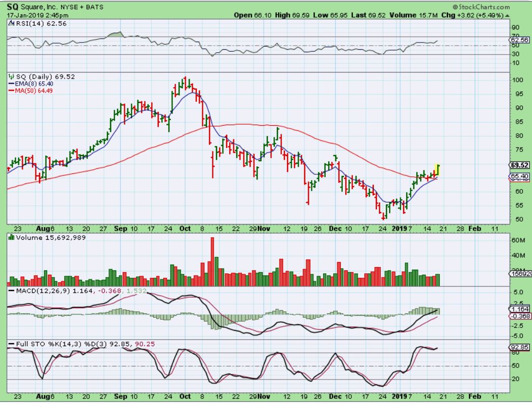Viewport: 532px width, 404px height.
Task: Click the up-arrow icon after Chg
Action: pyautogui.click(x=507, y=16)
